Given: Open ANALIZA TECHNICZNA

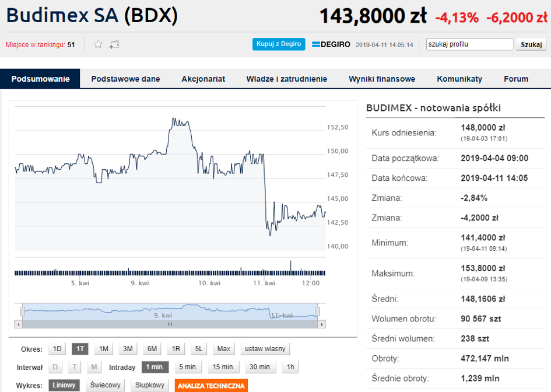Looking at the screenshot, I should 211,386.
